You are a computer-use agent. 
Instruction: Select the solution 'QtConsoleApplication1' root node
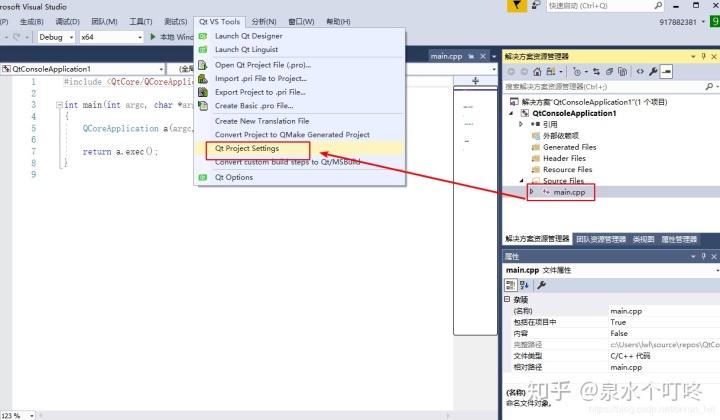coord(594,102)
